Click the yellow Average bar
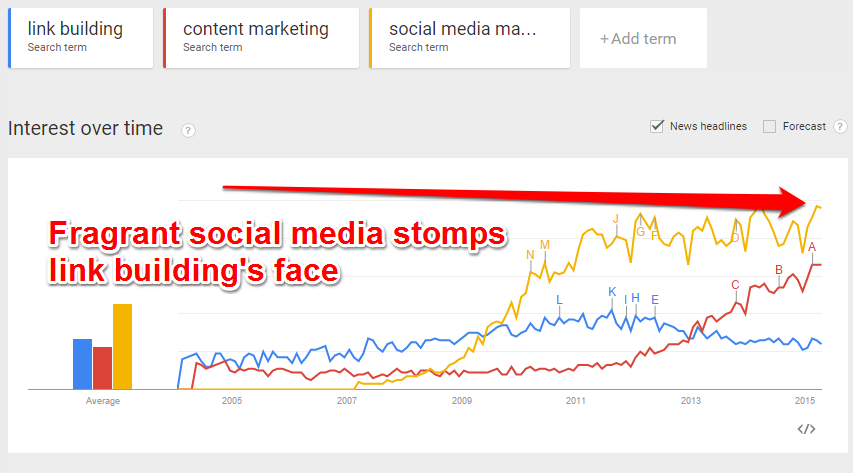Image resolution: width=853 pixels, height=473 pixels. [122, 346]
